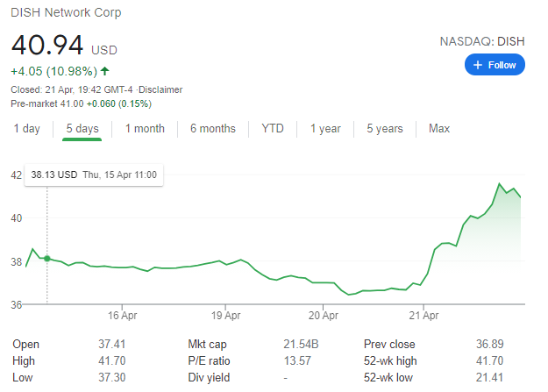Image resolution: width=548 pixels, height=392 pixels.
Task: Click the DISH Network Corp title
Action: (x=66, y=12)
